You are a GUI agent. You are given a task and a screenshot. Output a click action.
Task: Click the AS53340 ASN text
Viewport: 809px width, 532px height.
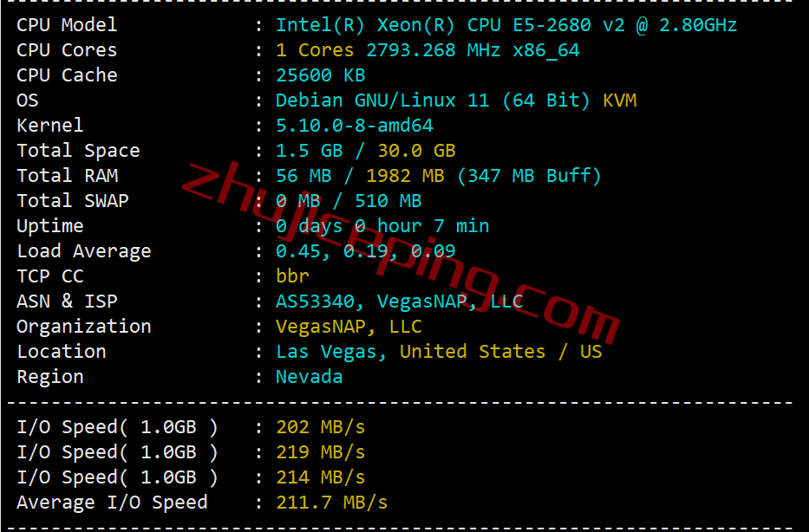(x=315, y=301)
